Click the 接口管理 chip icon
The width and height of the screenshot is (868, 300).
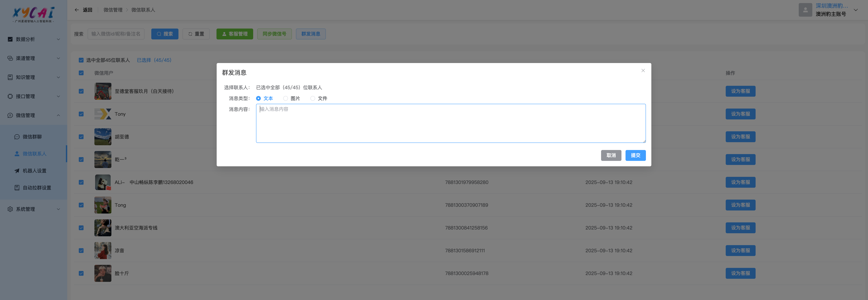tap(10, 96)
